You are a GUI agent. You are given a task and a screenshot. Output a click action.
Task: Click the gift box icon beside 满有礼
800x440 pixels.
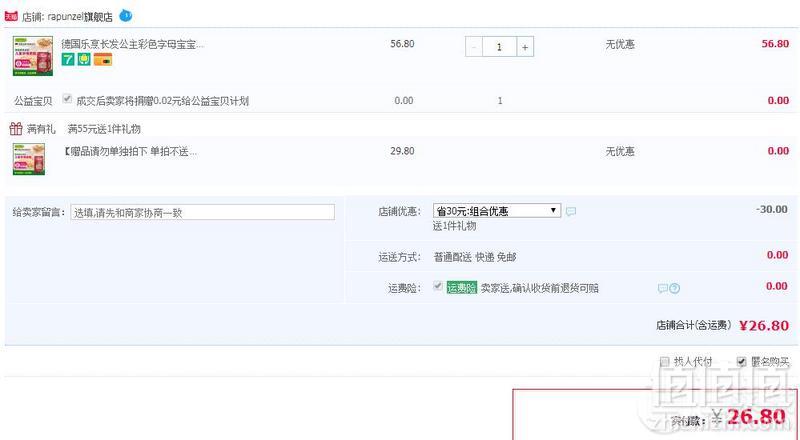coord(16,129)
